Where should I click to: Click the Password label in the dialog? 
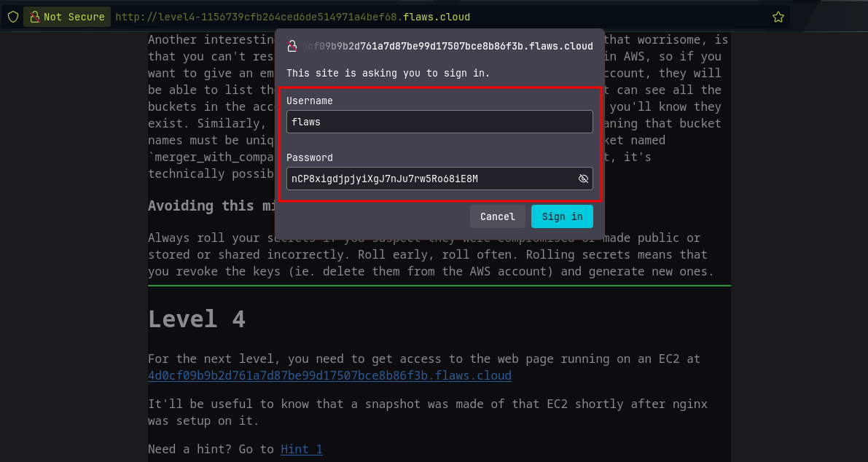click(309, 157)
